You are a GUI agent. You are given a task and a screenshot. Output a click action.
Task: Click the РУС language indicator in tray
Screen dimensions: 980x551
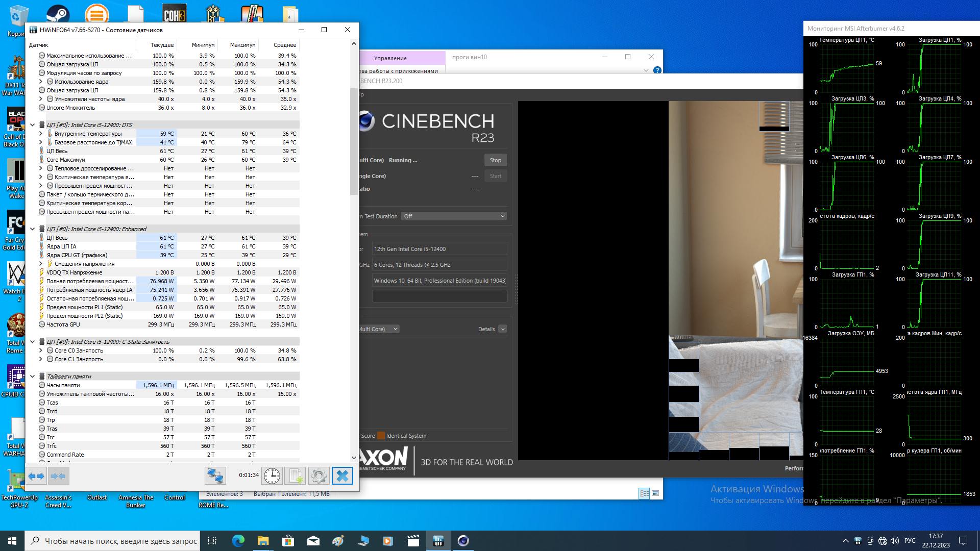(x=910, y=541)
